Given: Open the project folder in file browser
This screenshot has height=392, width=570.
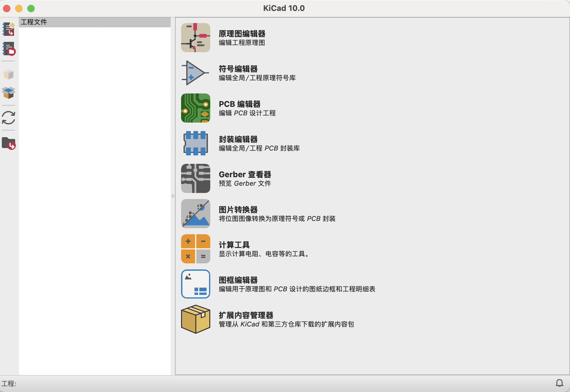Looking at the screenshot, I should tap(9, 143).
